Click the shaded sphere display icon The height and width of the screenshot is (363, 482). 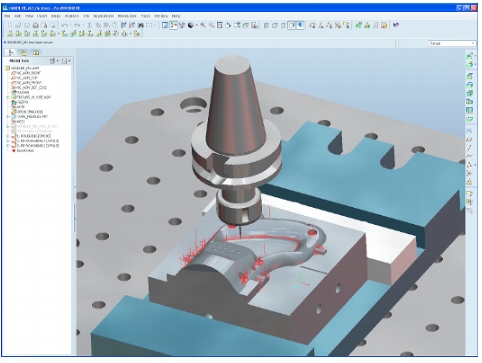[x=191, y=25]
